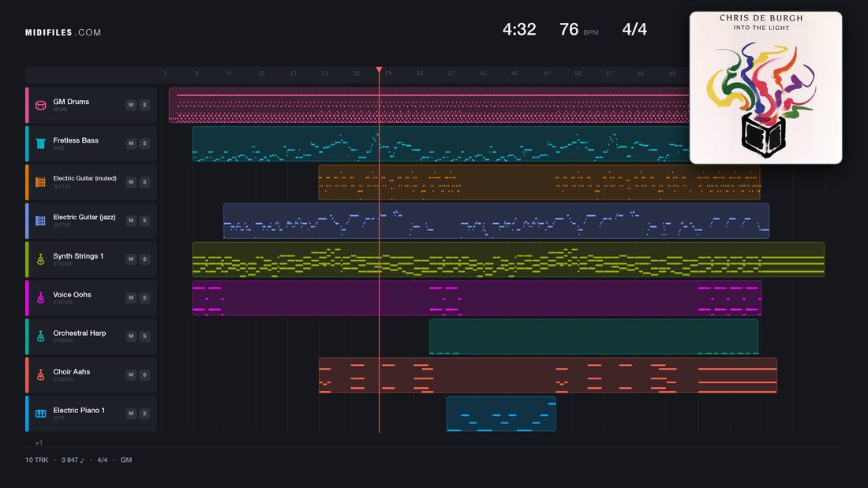Click the teal Fretless Bass MIDI clip

[441, 143]
